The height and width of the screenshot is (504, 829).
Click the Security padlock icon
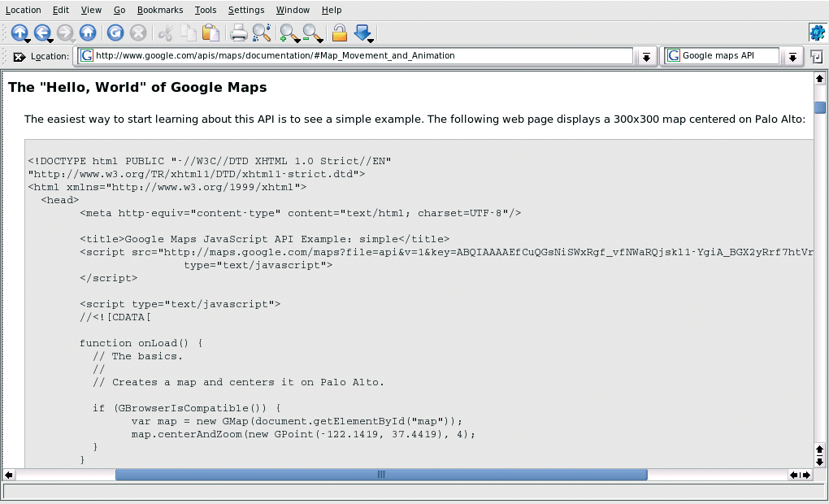(340, 33)
